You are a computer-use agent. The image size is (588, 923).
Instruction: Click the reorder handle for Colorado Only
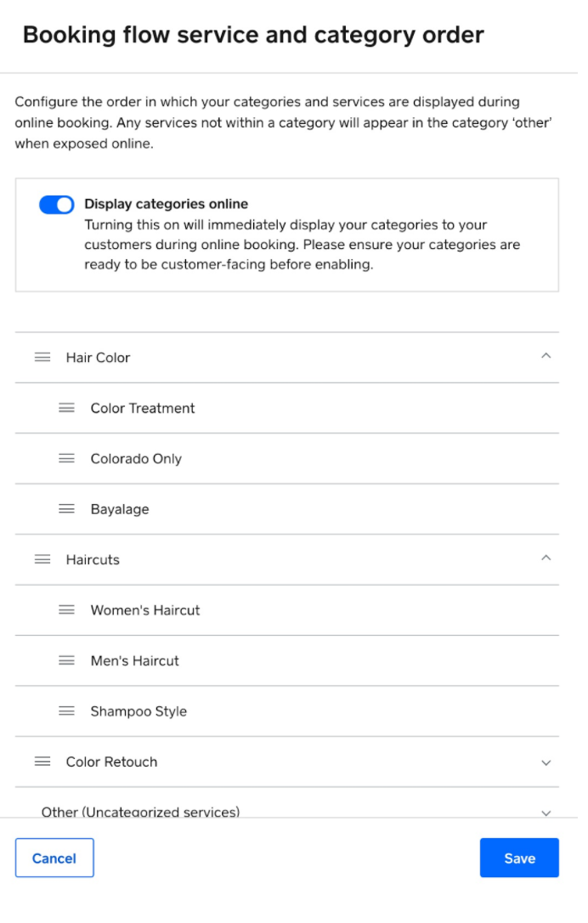click(x=66, y=459)
